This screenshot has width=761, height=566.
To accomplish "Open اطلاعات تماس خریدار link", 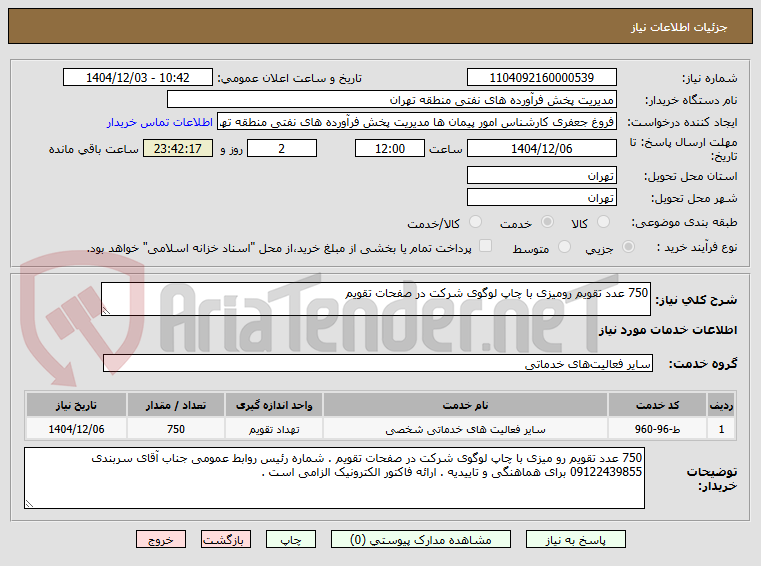I will click(x=160, y=122).
